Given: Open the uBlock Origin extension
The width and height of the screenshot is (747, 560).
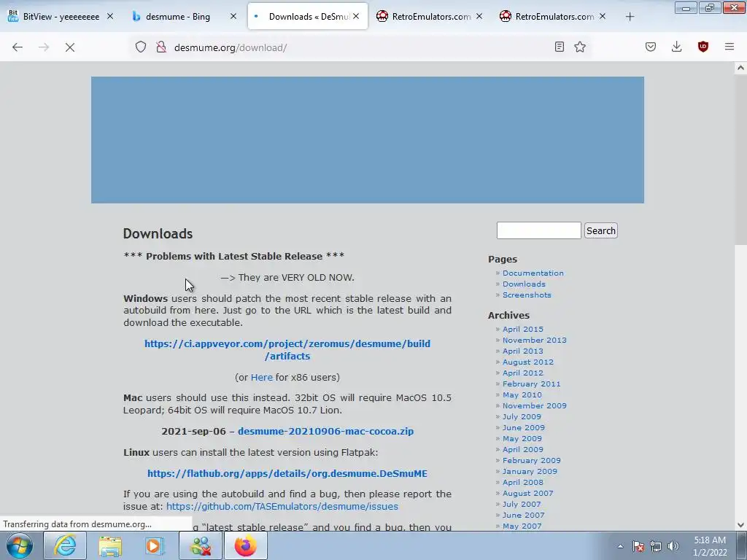Looking at the screenshot, I should point(703,47).
